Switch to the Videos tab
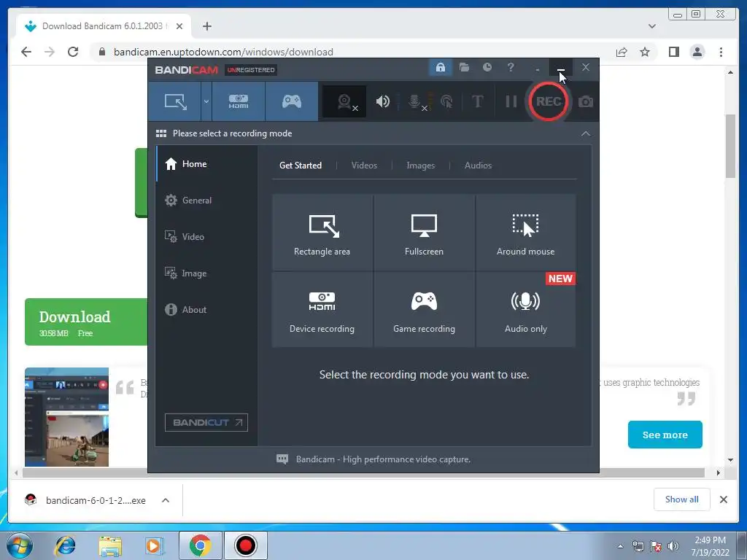 click(x=364, y=166)
